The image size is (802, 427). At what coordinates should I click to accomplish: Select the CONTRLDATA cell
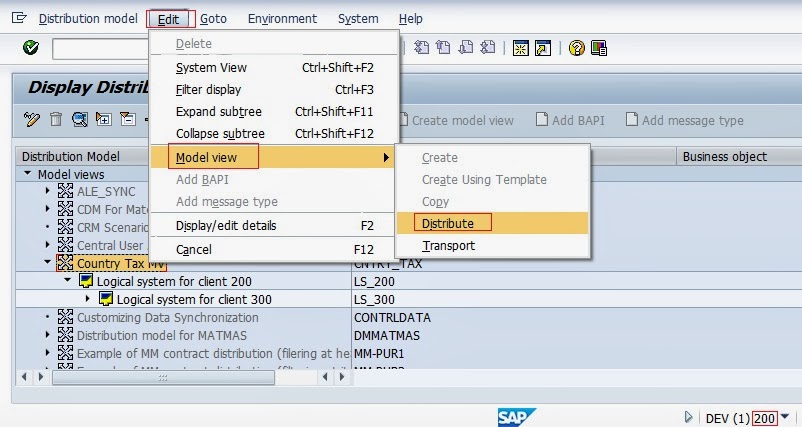coord(392,317)
